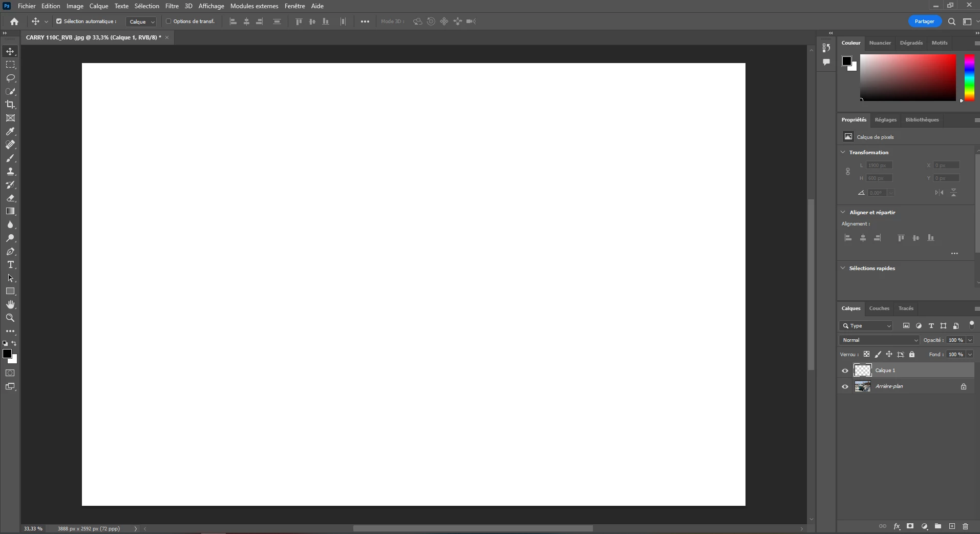
Task: Collapse the Aligner et répartir section
Action: 843,212
